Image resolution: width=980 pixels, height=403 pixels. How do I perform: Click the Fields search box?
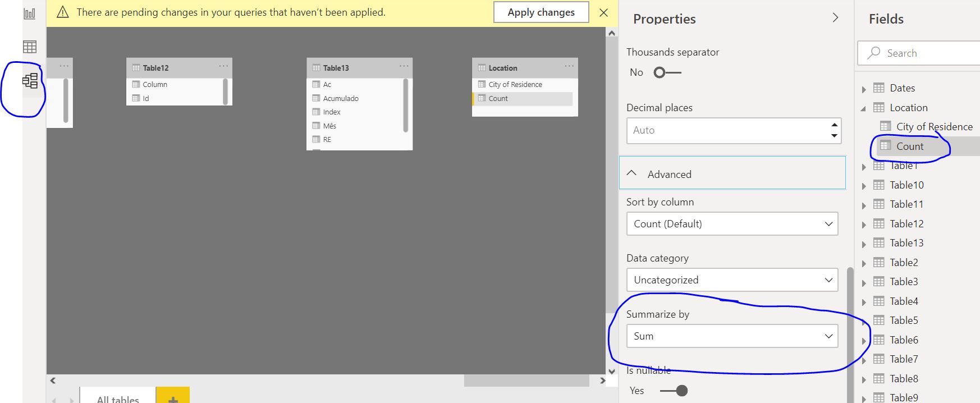pos(918,53)
